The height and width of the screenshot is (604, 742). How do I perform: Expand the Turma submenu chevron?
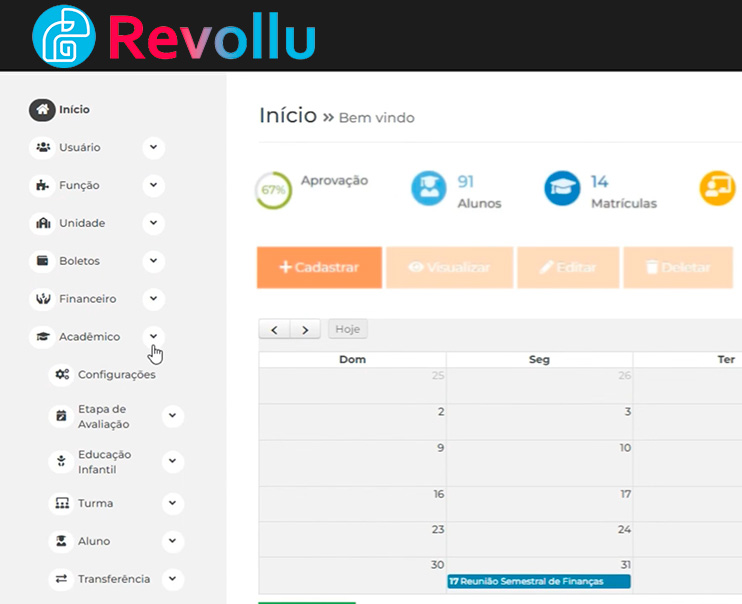pyautogui.click(x=173, y=503)
